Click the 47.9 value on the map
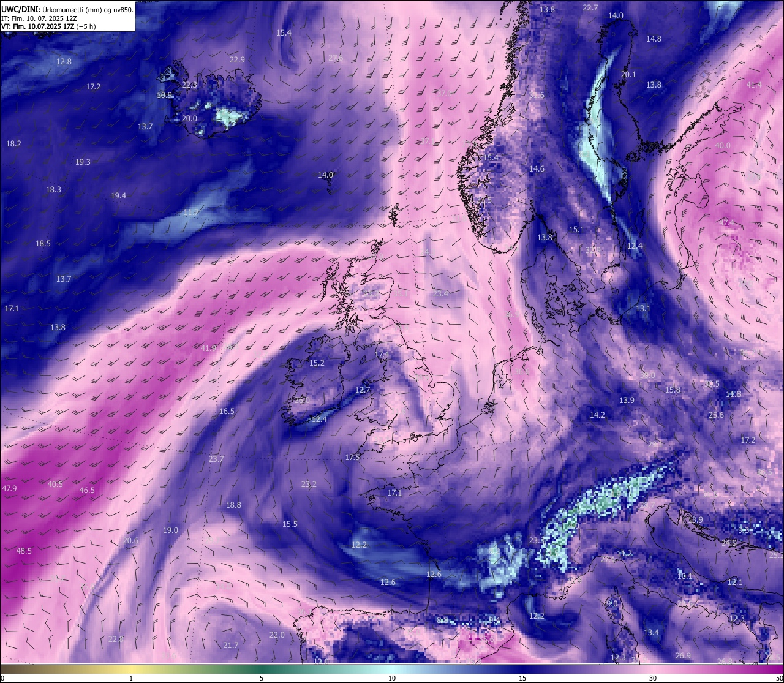This screenshot has width=784, height=683. click(x=10, y=489)
